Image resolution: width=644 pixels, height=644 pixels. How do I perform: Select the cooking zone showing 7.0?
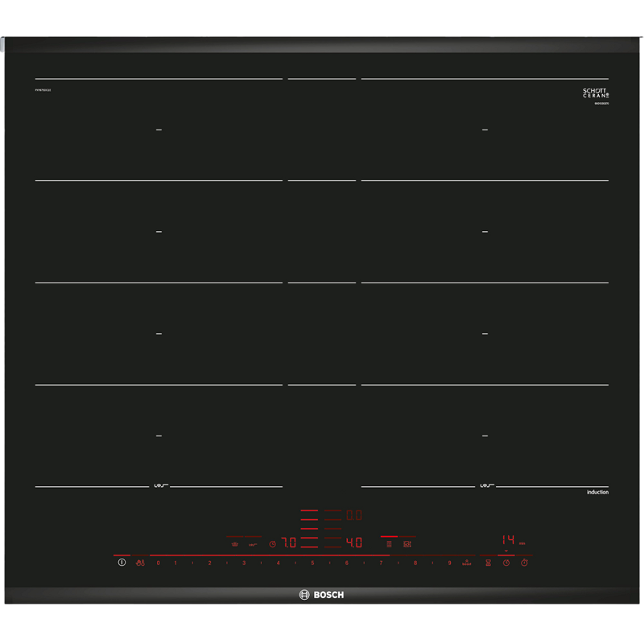pos(288,543)
